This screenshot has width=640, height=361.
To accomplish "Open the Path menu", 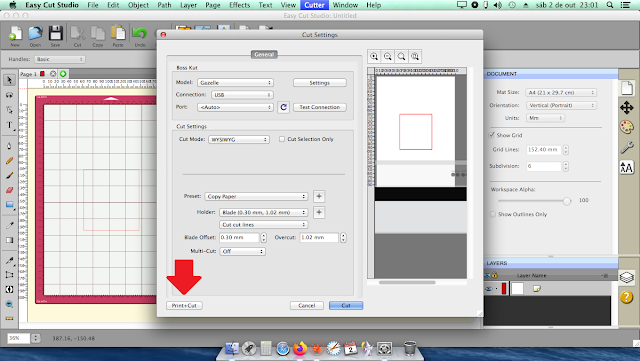I will 164,5.
